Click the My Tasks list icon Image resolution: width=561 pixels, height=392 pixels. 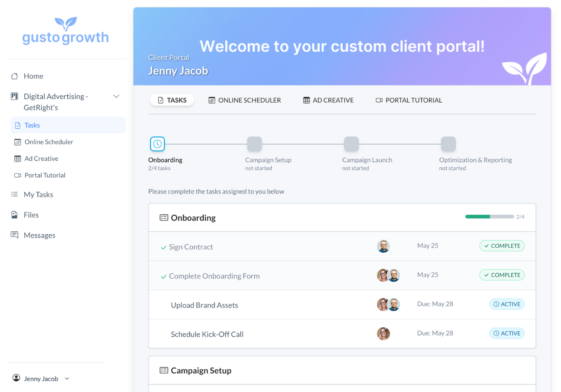[15, 194]
